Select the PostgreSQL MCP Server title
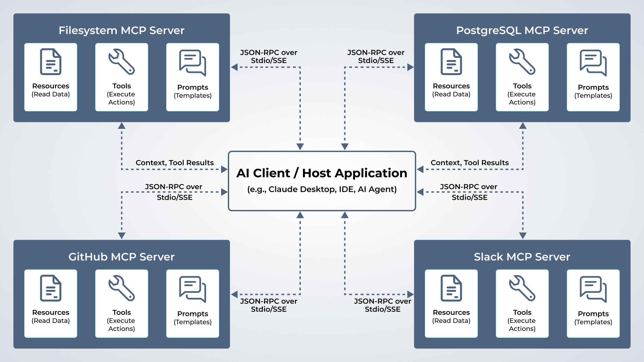 (x=522, y=30)
